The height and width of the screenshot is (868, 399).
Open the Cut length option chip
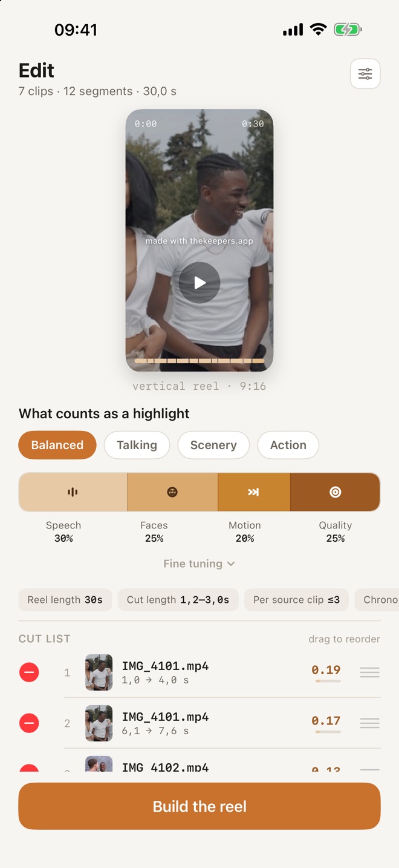[178, 600]
